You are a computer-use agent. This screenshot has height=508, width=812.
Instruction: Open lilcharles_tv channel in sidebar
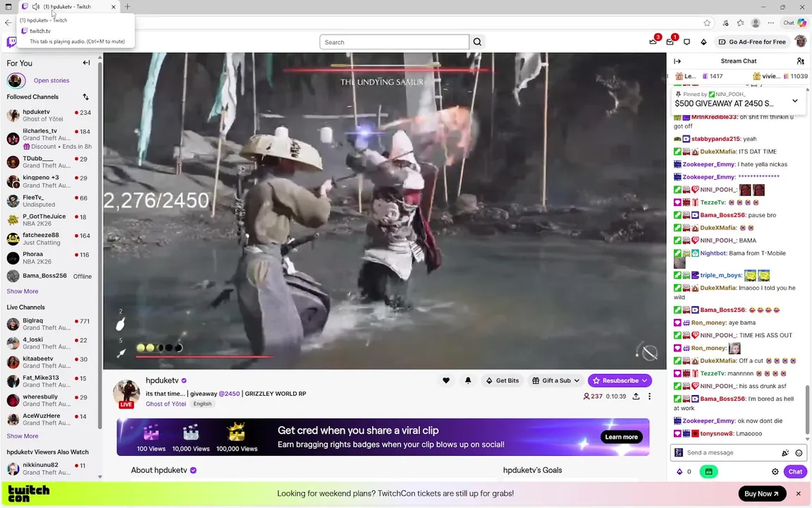click(49, 138)
